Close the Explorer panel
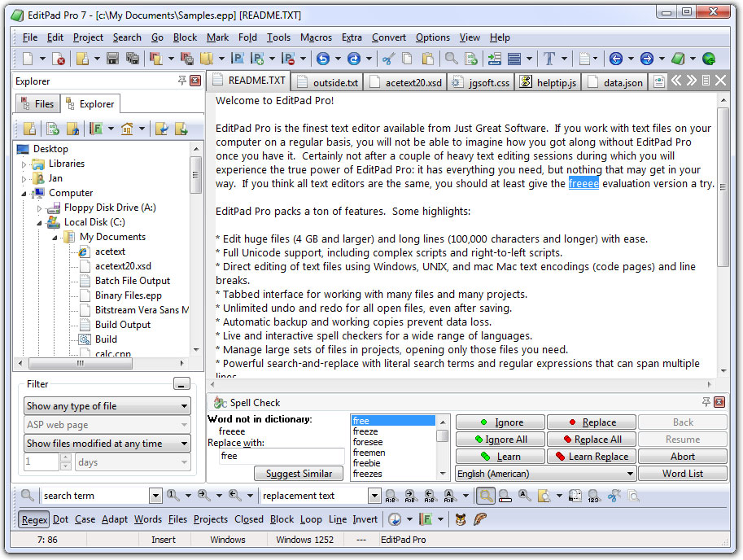743x560 pixels. 195,81
